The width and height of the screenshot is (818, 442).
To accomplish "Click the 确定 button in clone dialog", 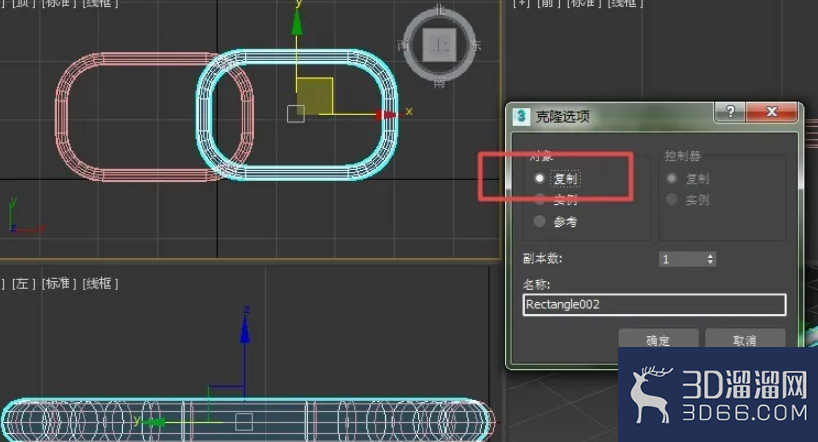I will pyautogui.click(x=658, y=339).
